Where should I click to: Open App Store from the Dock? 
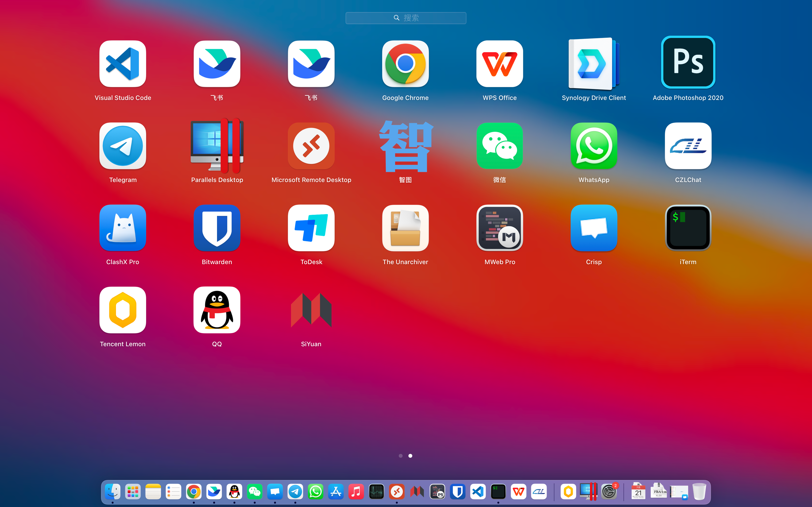point(336,492)
